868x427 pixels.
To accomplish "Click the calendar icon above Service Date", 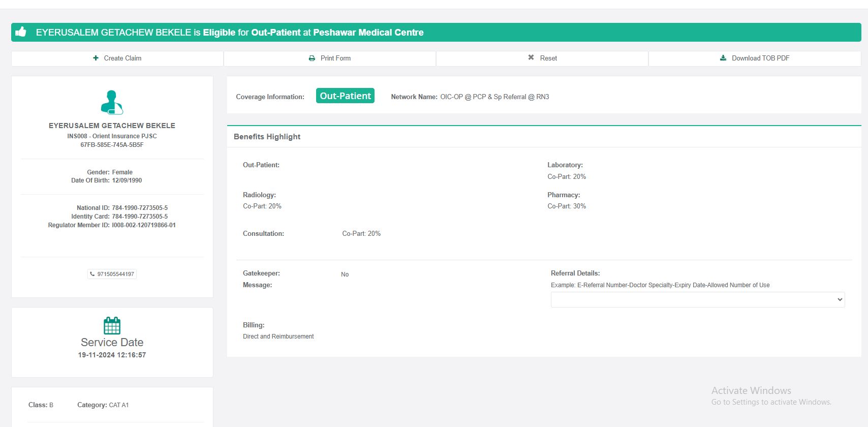I will [x=112, y=325].
